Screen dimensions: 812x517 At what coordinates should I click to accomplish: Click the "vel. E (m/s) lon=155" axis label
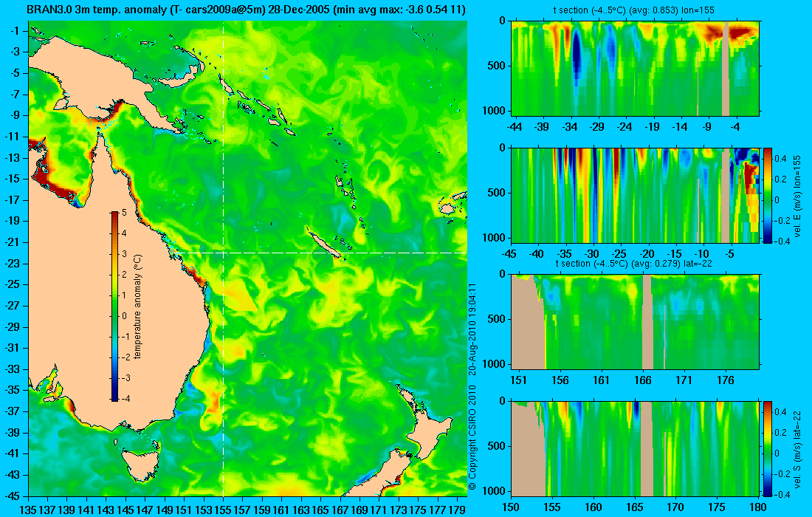[797, 195]
